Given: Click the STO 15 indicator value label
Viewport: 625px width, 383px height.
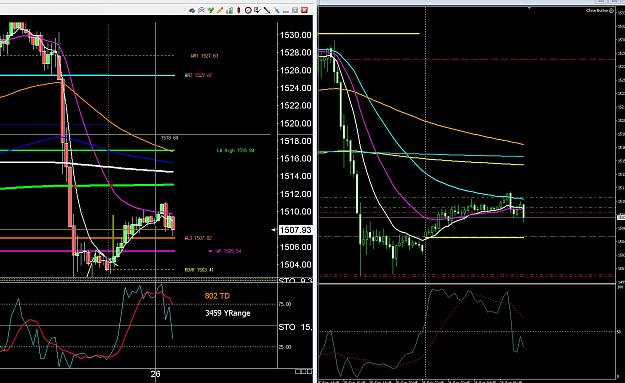Looking at the screenshot, I should [x=295, y=327].
